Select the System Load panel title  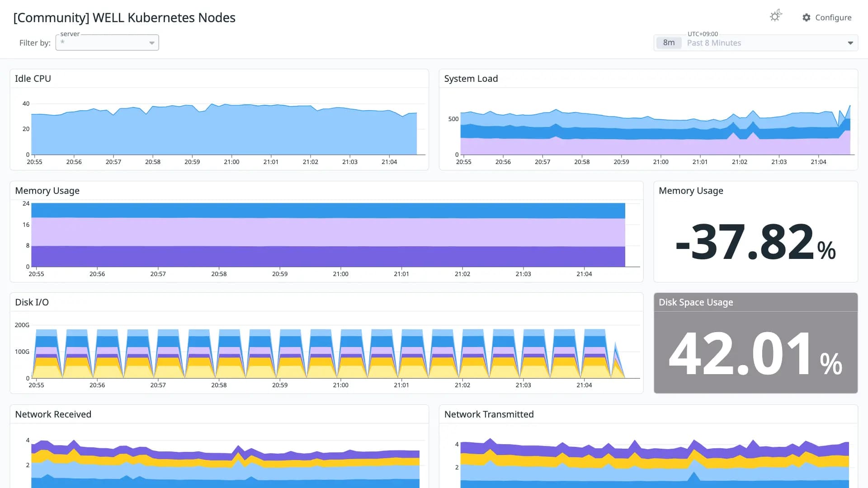pyautogui.click(x=471, y=79)
